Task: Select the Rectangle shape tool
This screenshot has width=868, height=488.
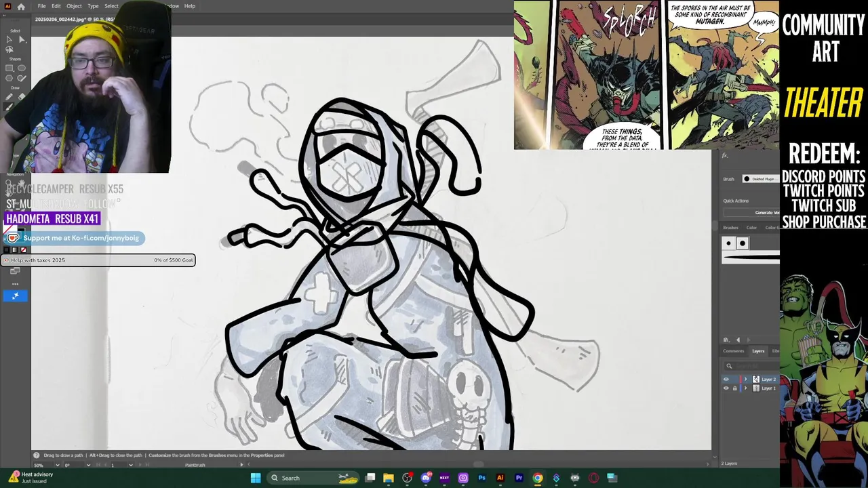Action: coord(9,68)
